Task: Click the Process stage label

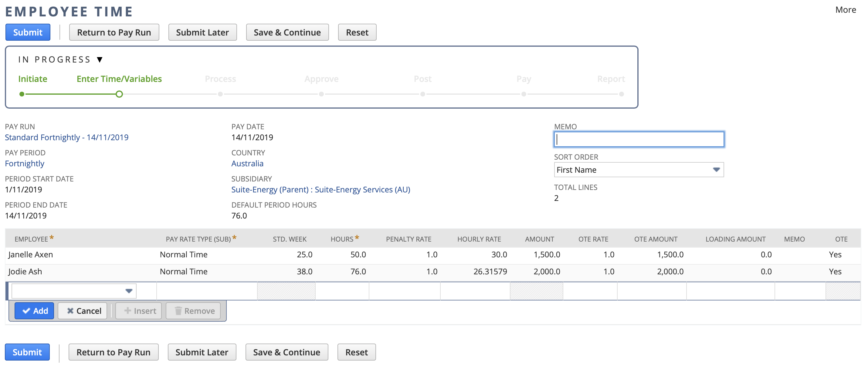Action: [x=220, y=79]
